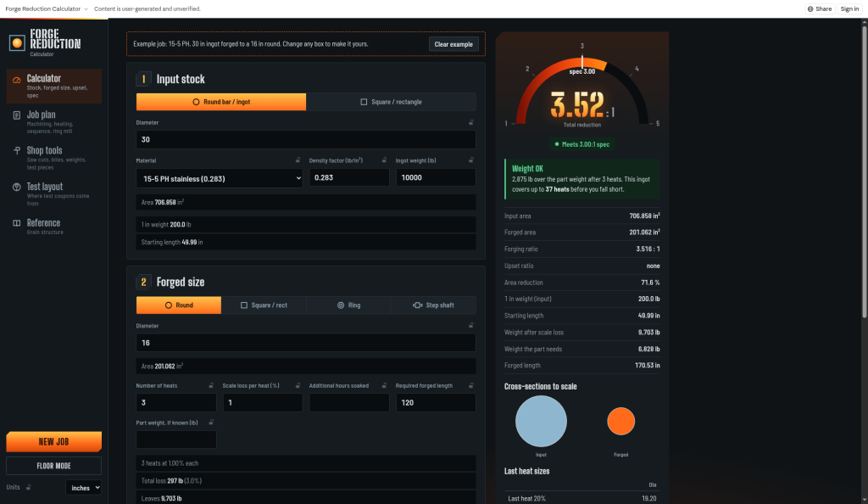Open the Units inches dropdown
The width and height of the screenshot is (868, 504).
[84, 487]
